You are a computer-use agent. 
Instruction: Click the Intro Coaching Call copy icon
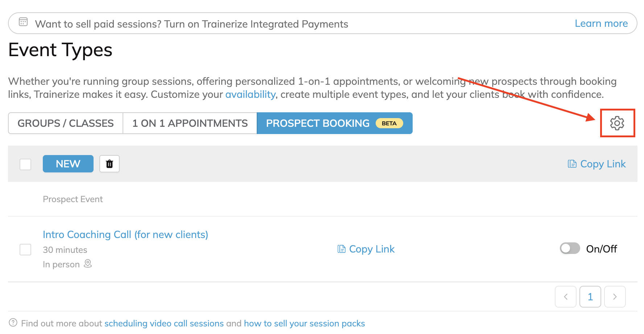tap(341, 249)
